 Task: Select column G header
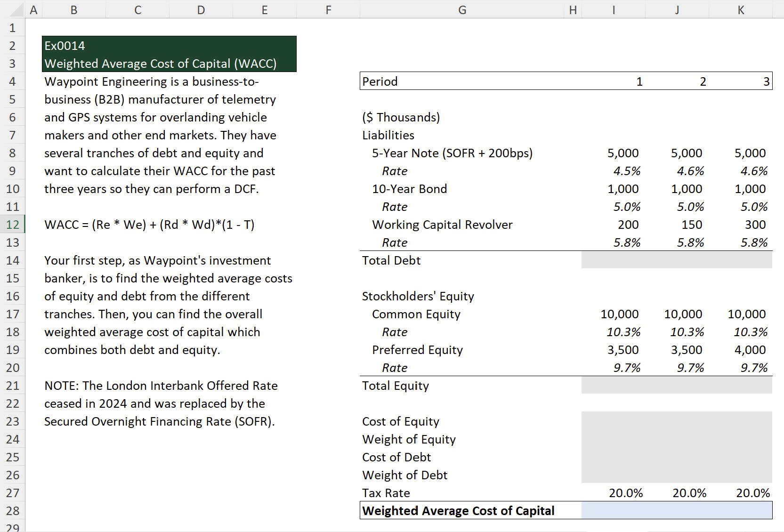pos(462,10)
